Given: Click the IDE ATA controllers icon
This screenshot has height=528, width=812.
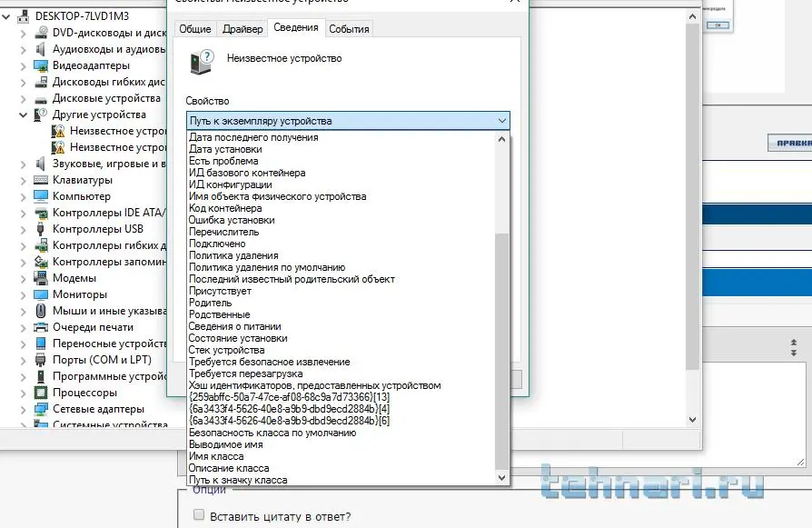Looking at the screenshot, I should tap(41, 213).
